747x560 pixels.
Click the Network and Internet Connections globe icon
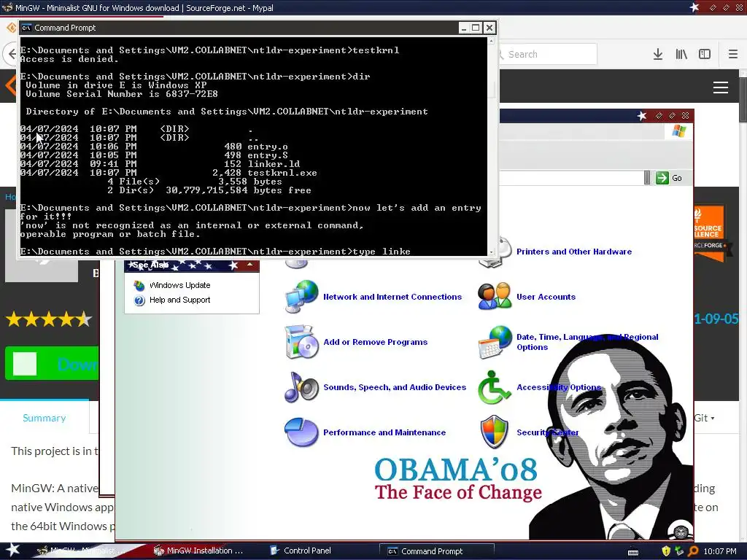pos(301,296)
